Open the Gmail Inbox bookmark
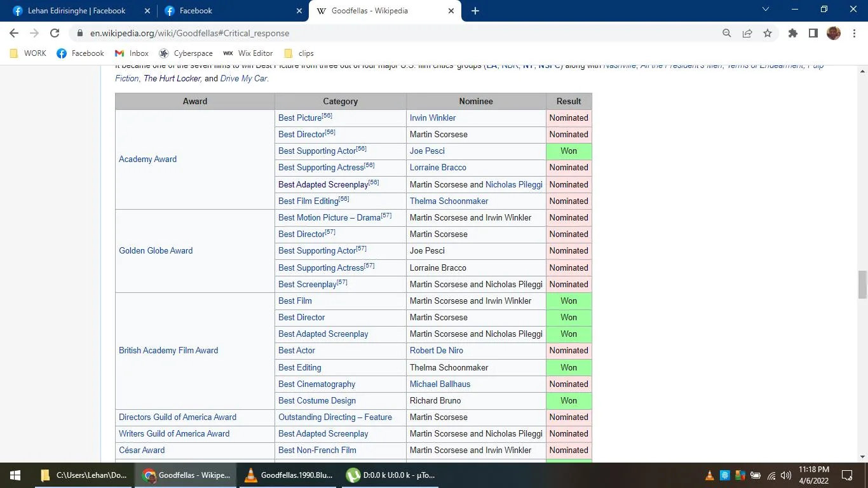Viewport: 868px width, 488px height. 132,53
